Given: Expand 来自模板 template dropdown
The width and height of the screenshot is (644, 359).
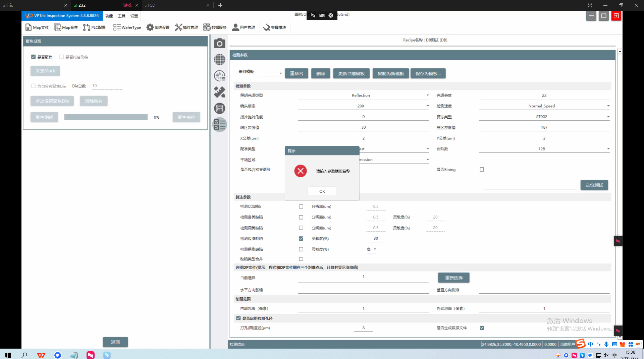Looking at the screenshot, I should point(280,73).
